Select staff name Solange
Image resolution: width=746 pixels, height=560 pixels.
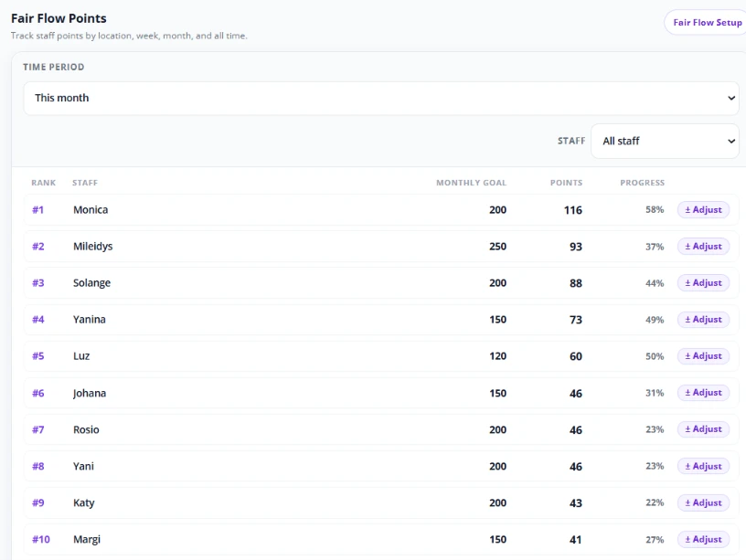click(91, 283)
